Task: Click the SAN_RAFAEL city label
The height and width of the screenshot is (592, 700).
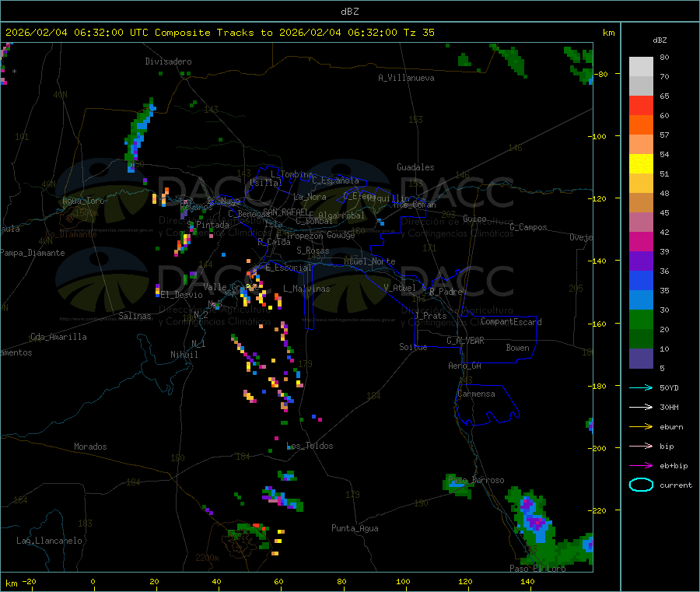Action: click(285, 211)
